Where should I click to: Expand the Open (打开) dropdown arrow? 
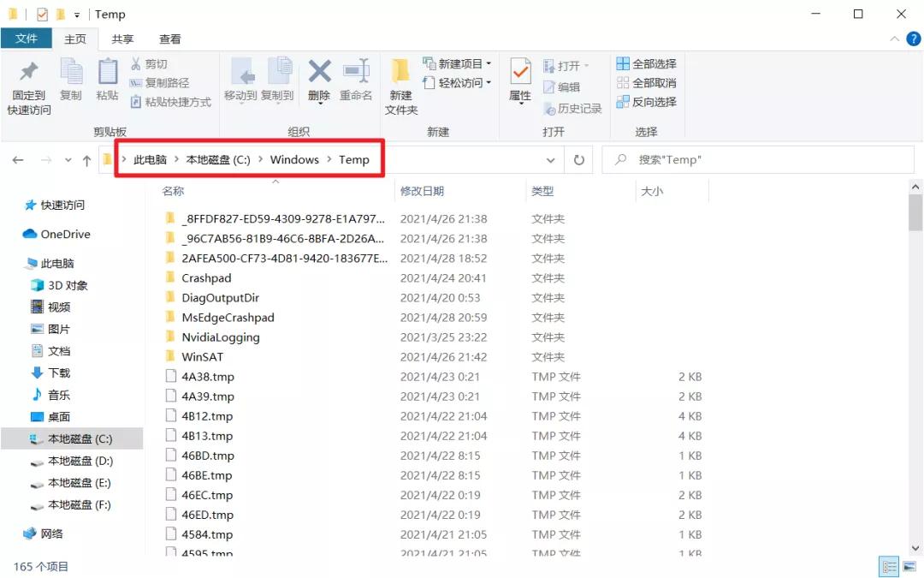click(x=586, y=64)
